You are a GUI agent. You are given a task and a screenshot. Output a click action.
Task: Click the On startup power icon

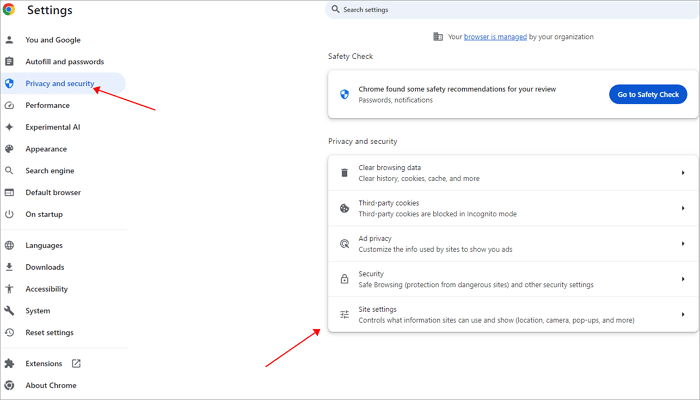tap(9, 214)
